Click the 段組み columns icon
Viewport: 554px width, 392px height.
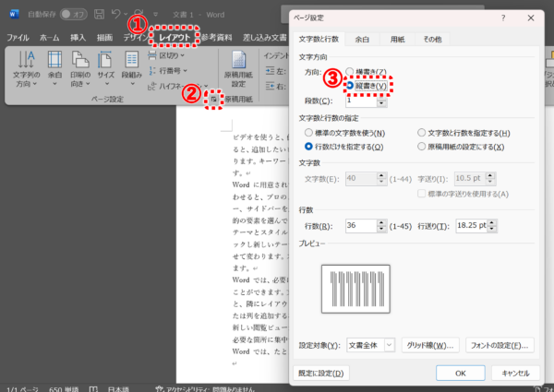131,65
